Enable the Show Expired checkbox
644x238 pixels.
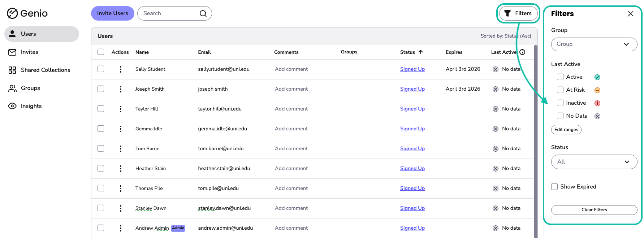pos(554,187)
